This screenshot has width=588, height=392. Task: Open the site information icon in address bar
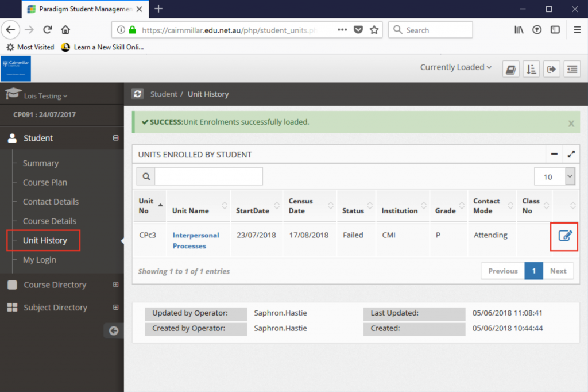(121, 30)
